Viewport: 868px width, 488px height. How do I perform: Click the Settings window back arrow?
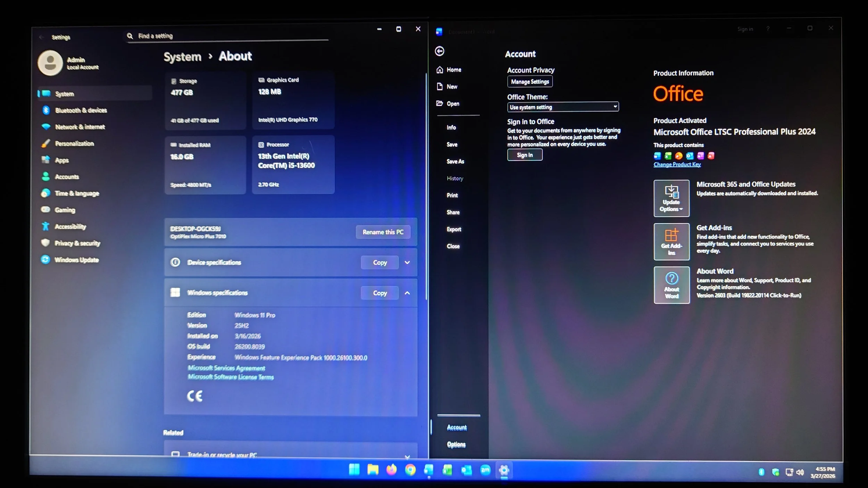point(41,37)
